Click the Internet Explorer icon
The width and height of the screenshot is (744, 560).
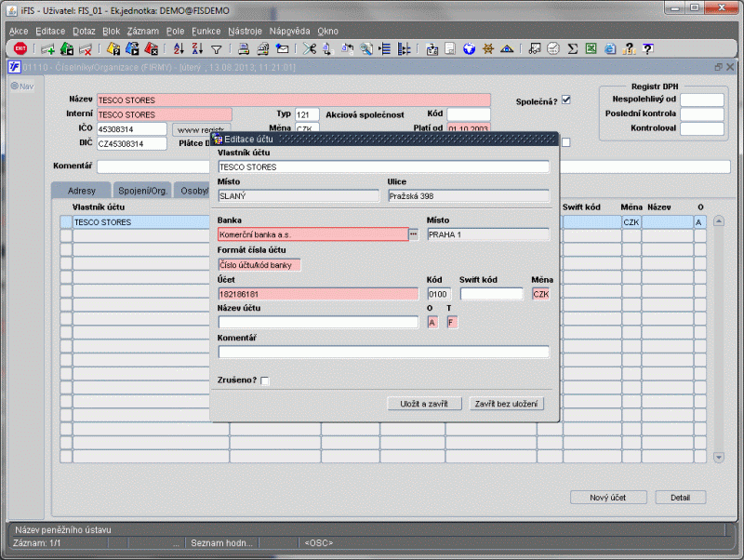[x=610, y=48]
